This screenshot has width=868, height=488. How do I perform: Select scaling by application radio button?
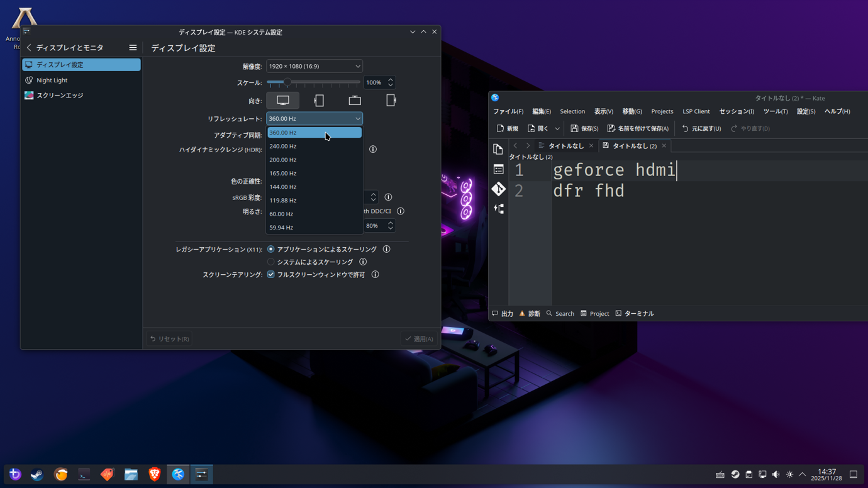tap(271, 250)
